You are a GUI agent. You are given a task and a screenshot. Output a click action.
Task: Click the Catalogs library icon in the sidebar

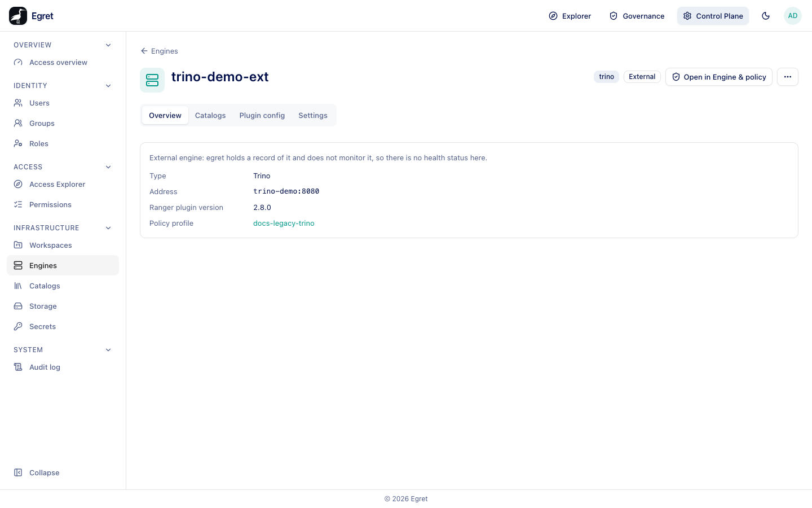click(x=18, y=286)
